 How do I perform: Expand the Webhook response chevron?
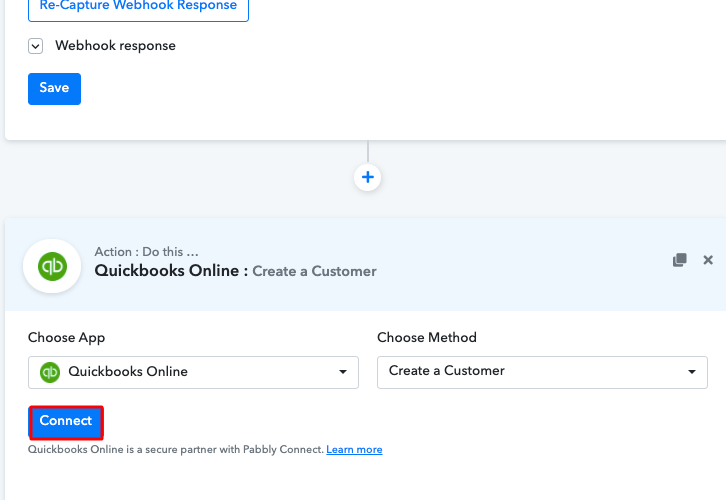click(36, 46)
